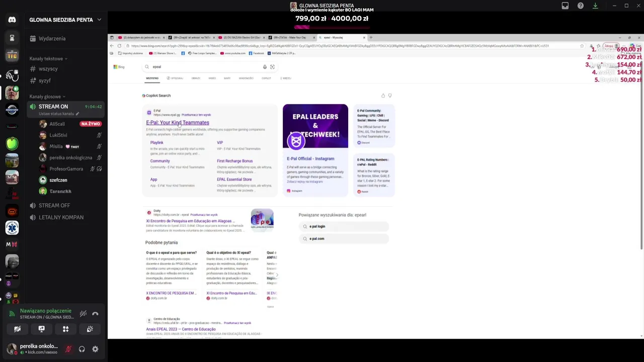
Task: Click browser back arrow
Action: [x=112, y=46]
